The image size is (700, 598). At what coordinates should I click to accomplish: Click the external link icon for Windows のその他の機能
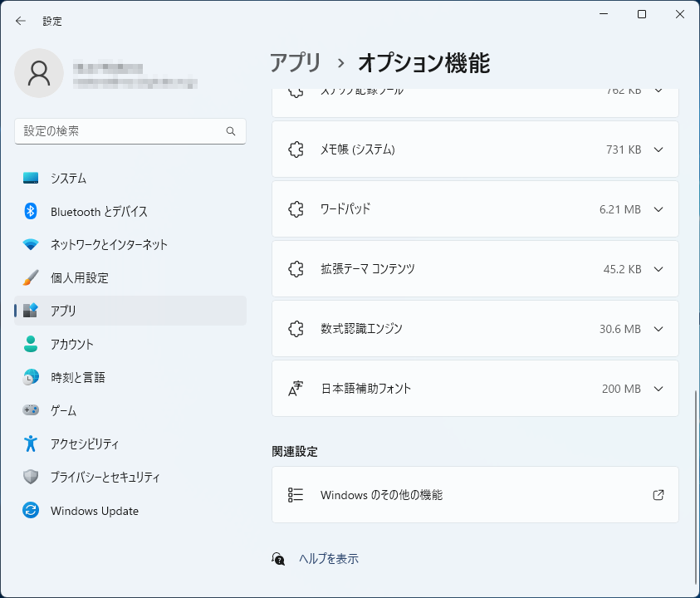[658, 495]
